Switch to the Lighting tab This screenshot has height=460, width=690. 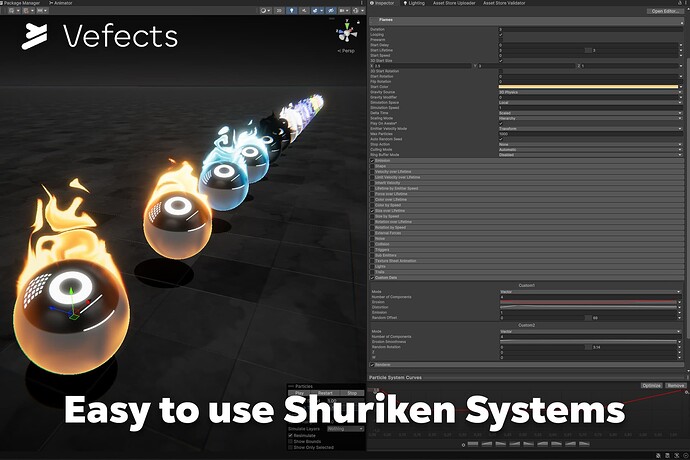pyautogui.click(x=414, y=3)
